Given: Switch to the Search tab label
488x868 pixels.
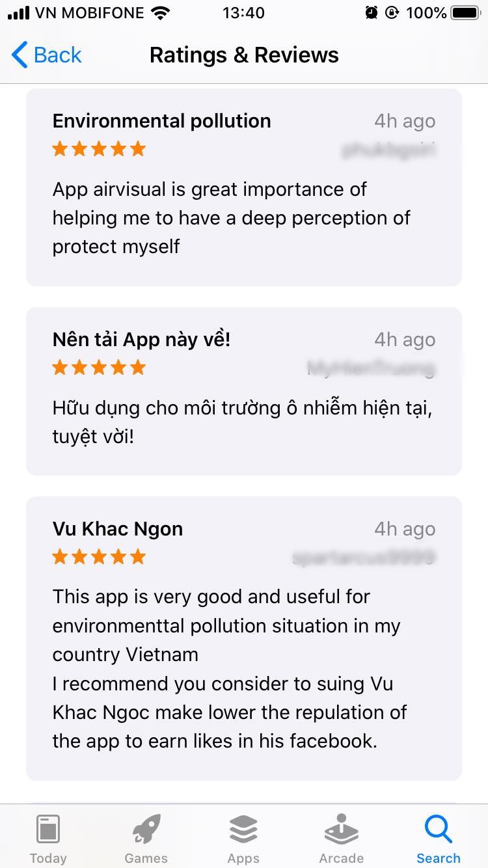Looking at the screenshot, I should click(x=438, y=858).
